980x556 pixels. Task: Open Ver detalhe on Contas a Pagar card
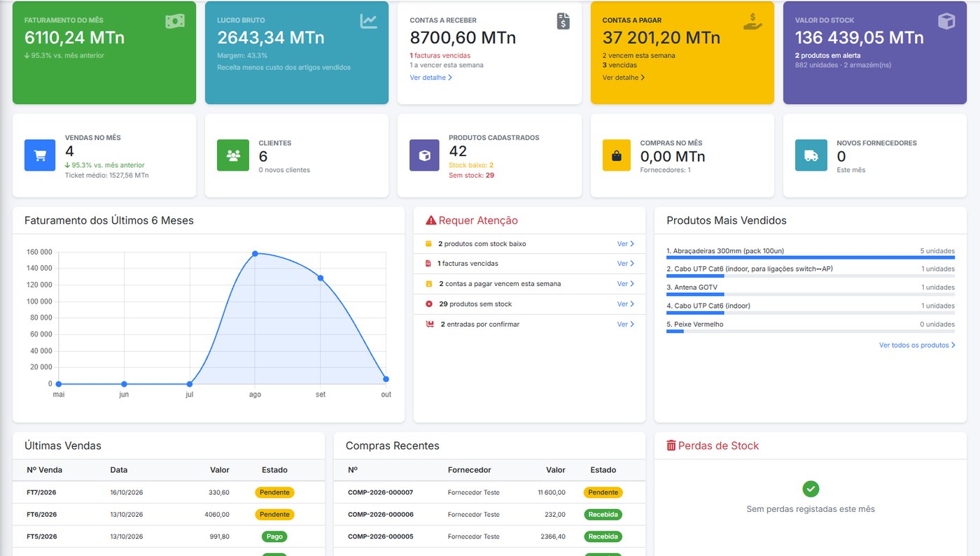624,78
